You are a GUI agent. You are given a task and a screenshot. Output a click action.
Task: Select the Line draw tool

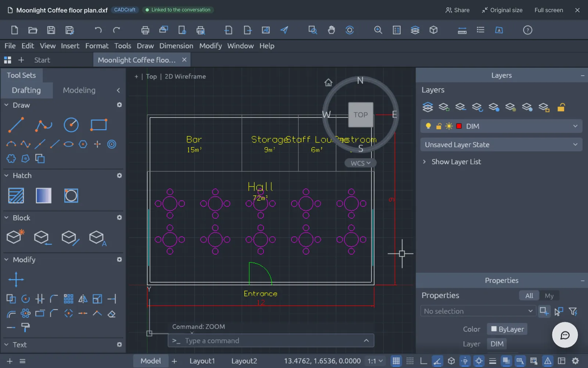[16, 125]
